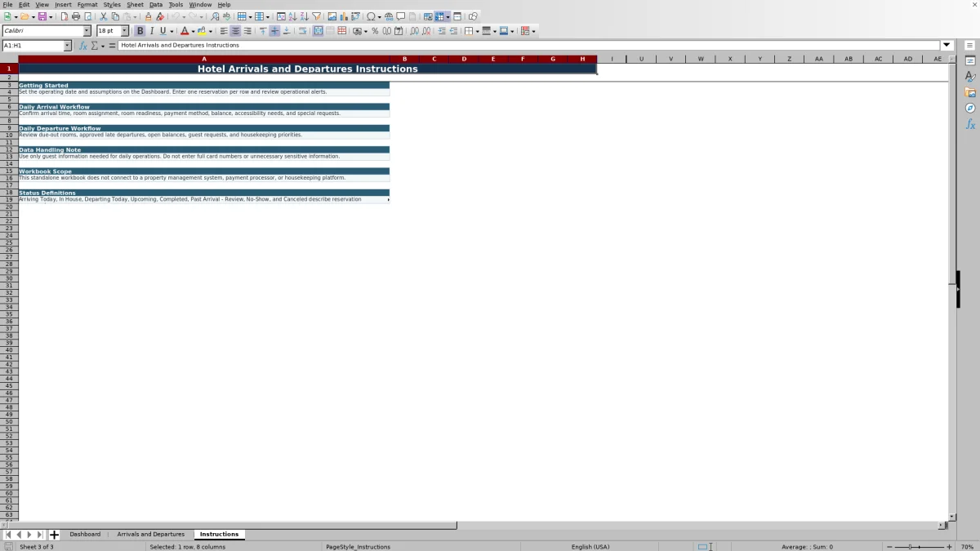
Task: Click Insert Comment icon
Action: click(x=401, y=16)
